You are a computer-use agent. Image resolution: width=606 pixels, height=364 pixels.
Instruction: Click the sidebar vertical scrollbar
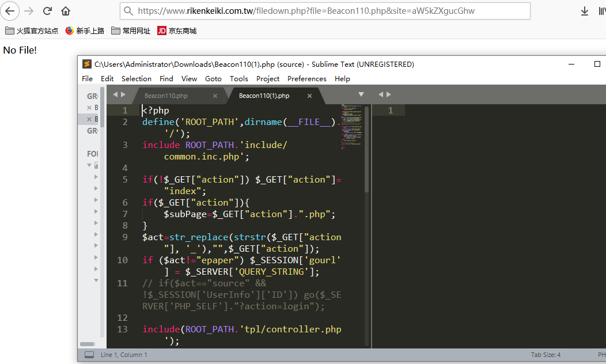[103, 108]
